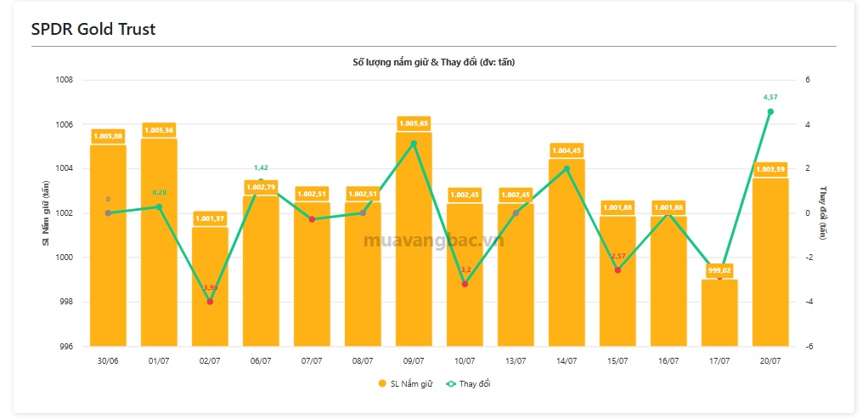Click the orange bar for 07/07
Image resolution: width=868 pixels, height=419 pixels.
coord(312,275)
